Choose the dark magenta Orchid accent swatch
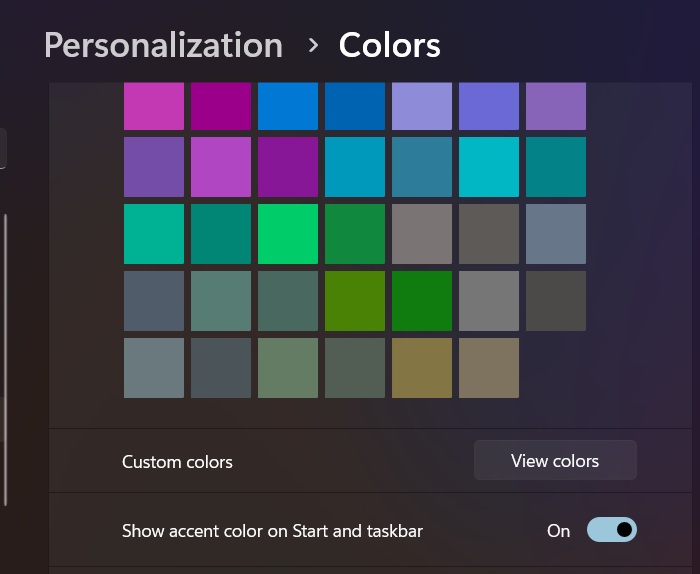This screenshot has width=700, height=574. point(221,106)
